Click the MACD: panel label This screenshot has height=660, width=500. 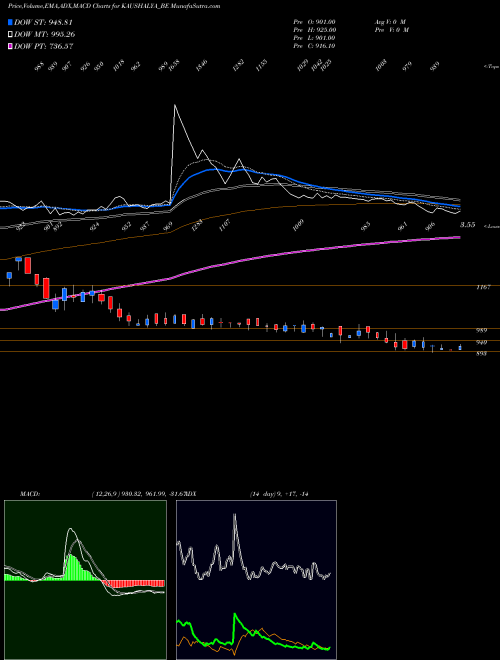[x=30, y=494]
